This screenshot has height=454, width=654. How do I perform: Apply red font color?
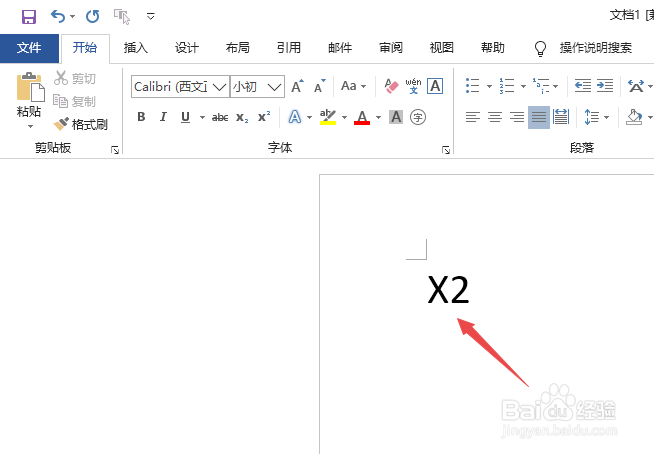362,117
